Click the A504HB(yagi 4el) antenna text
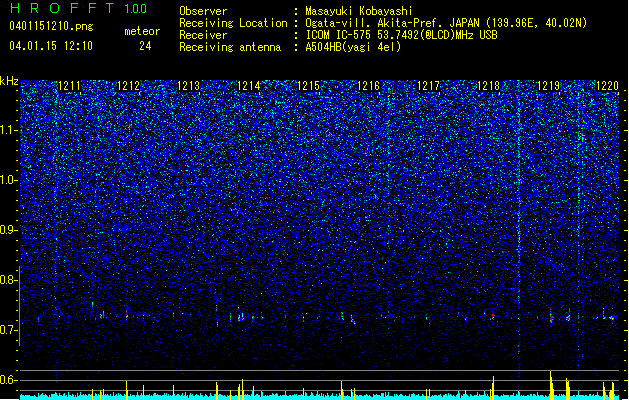The width and height of the screenshot is (629, 400). [x=353, y=47]
